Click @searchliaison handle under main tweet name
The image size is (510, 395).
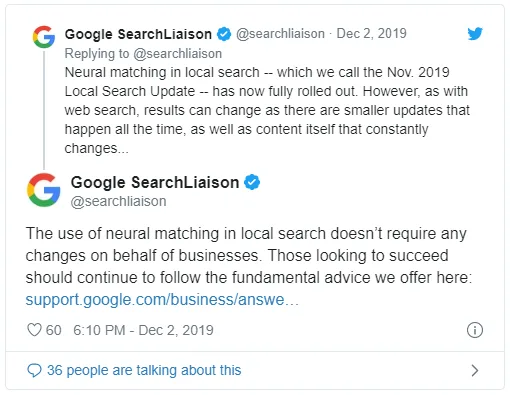118,201
